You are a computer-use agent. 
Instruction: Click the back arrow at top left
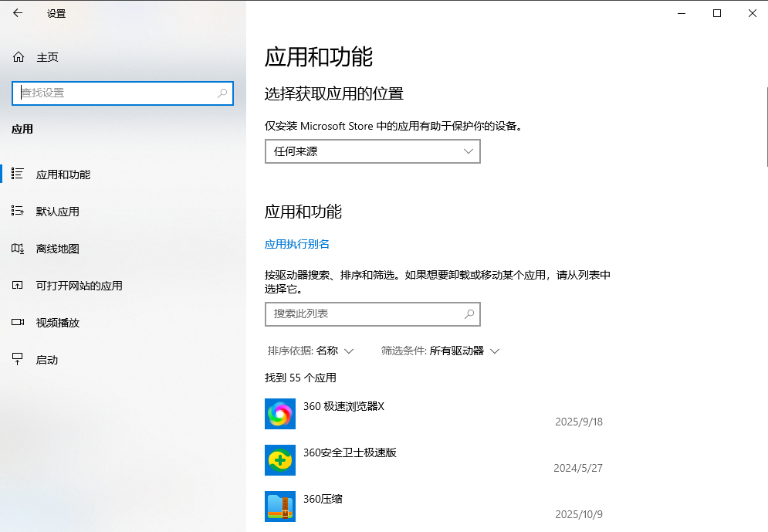click(x=17, y=13)
